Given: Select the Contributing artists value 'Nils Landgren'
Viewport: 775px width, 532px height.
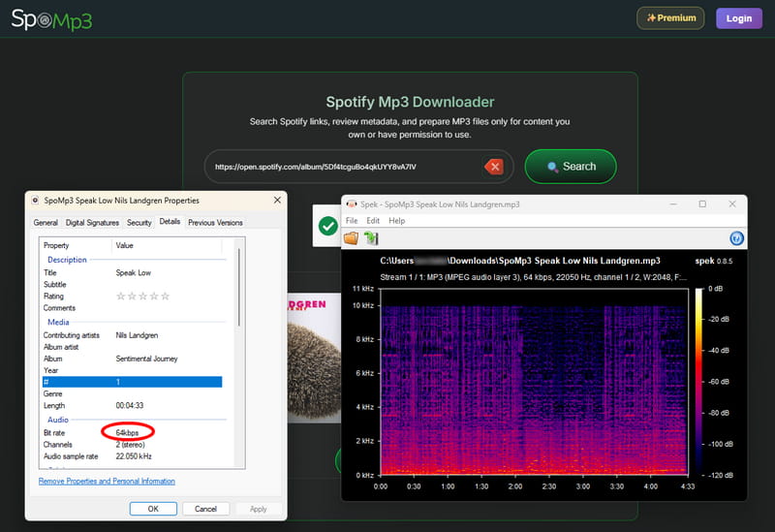Looking at the screenshot, I should (x=137, y=335).
